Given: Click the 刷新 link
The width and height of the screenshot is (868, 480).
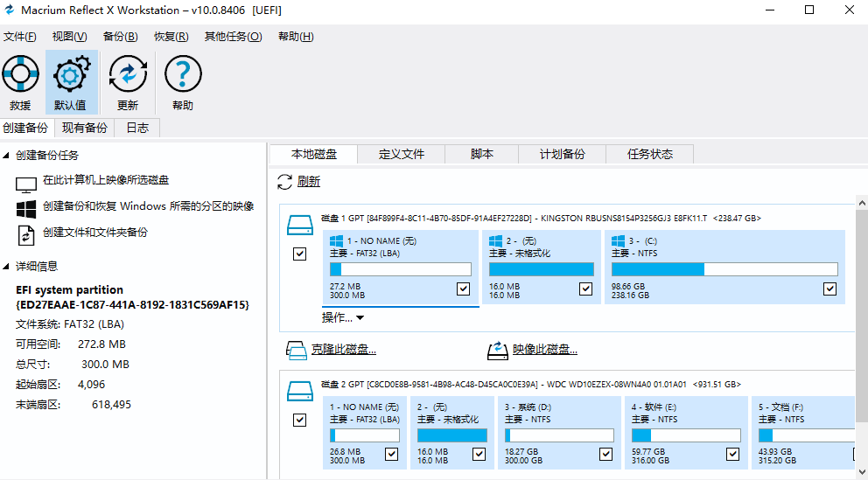Looking at the screenshot, I should [x=309, y=182].
